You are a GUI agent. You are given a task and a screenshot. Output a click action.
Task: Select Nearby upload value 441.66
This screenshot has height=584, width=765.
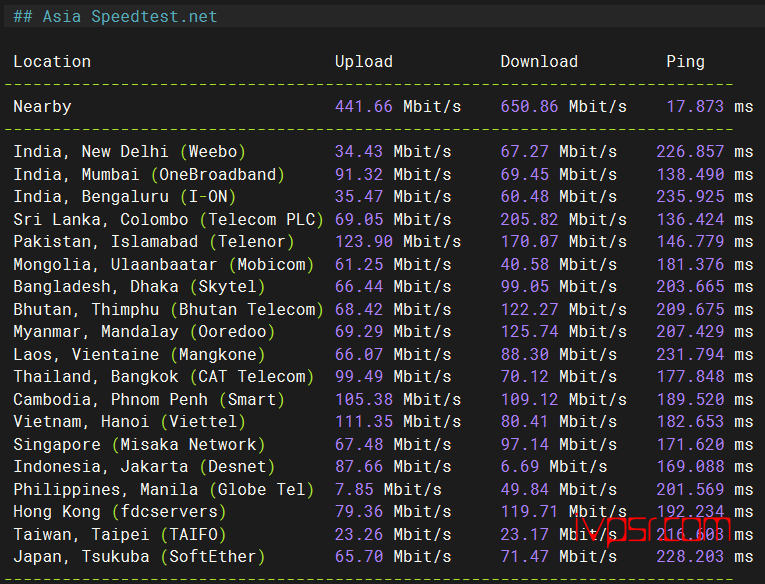[363, 106]
